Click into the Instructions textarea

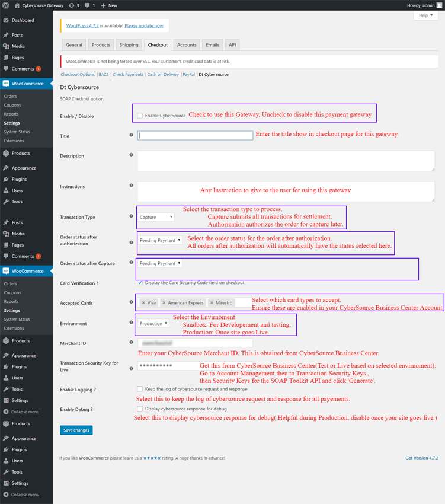pos(286,192)
